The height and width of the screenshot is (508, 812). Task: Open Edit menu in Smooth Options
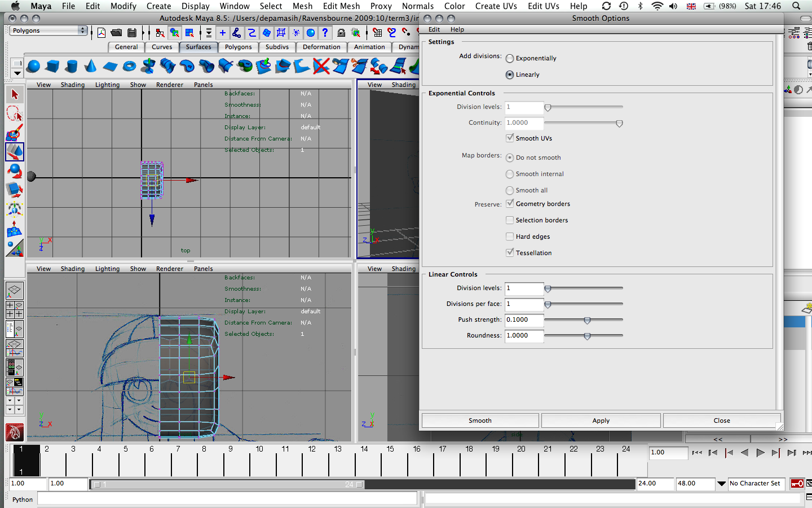tap(434, 29)
